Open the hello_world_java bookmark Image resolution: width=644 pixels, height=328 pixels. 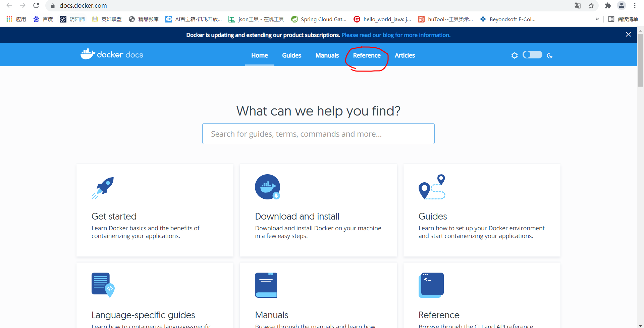point(382,19)
